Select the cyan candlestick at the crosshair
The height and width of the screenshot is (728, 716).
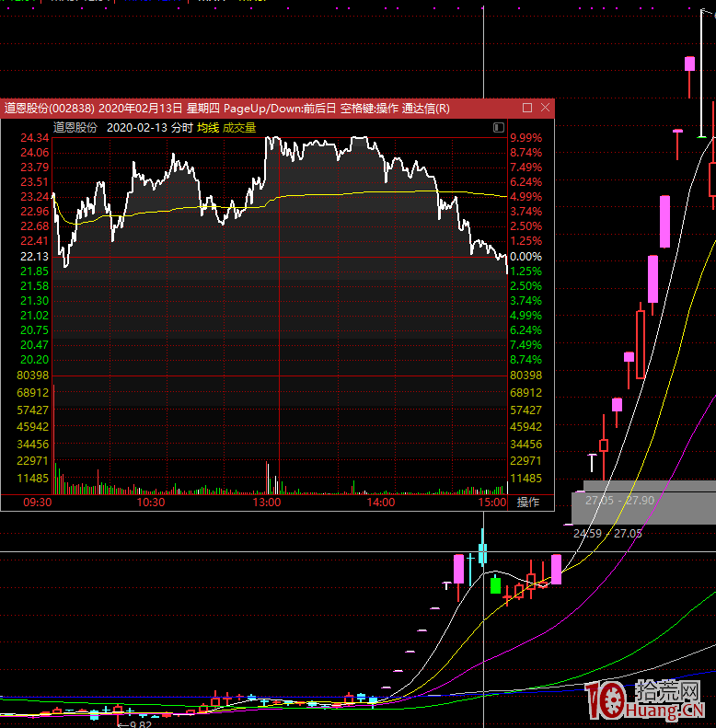coord(482,552)
